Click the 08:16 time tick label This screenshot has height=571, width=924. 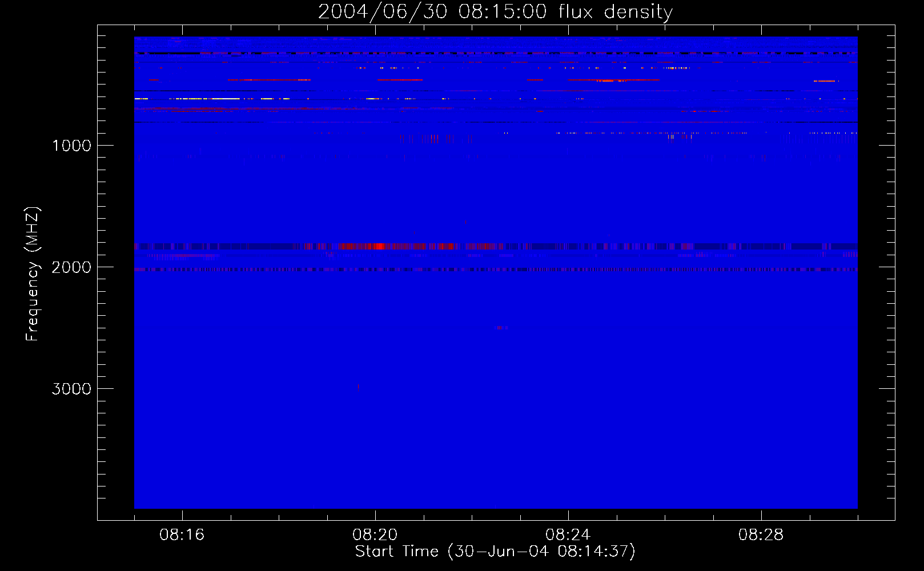(182, 535)
